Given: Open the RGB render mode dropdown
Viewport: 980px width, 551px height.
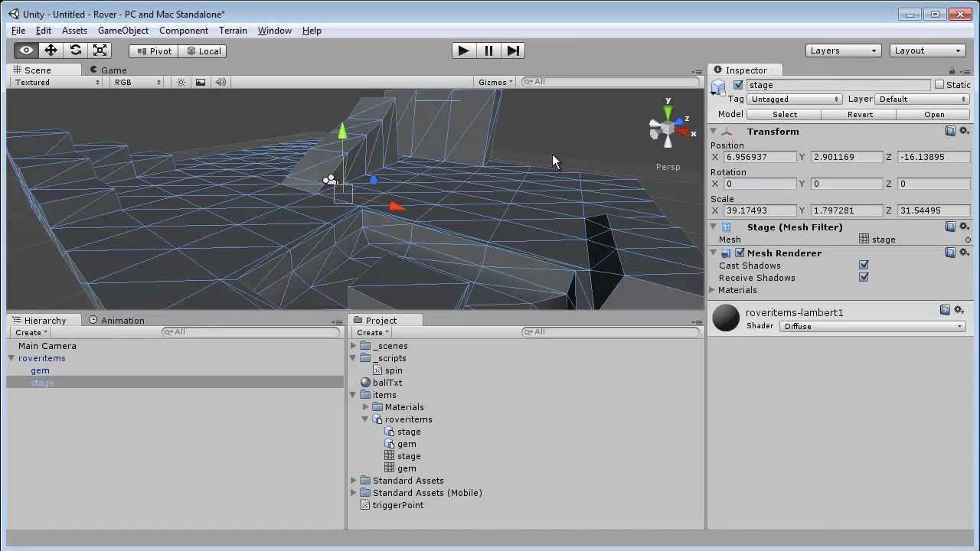Looking at the screenshot, I should tap(138, 82).
